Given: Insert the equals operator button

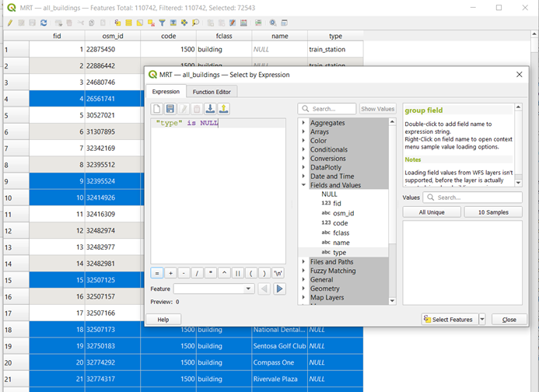Looking at the screenshot, I should tap(156, 273).
